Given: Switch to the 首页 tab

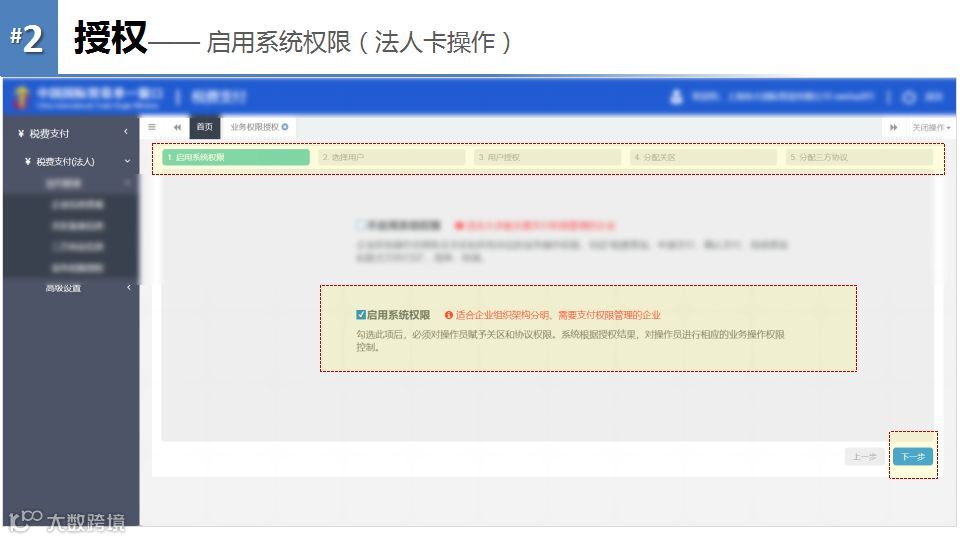Looking at the screenshot, I should coord(204,127).
